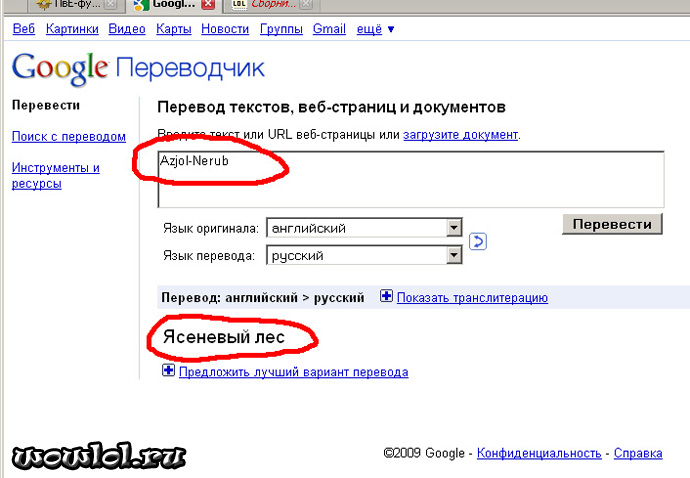Open the Язык оригинала dropdown
The image size is (690, 478).
tap(364, 228)
